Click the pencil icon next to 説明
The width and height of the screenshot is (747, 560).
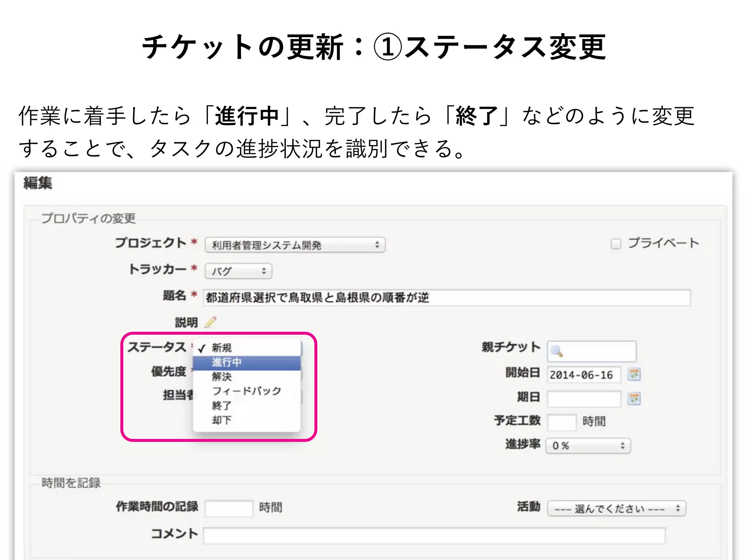point(210,322)
